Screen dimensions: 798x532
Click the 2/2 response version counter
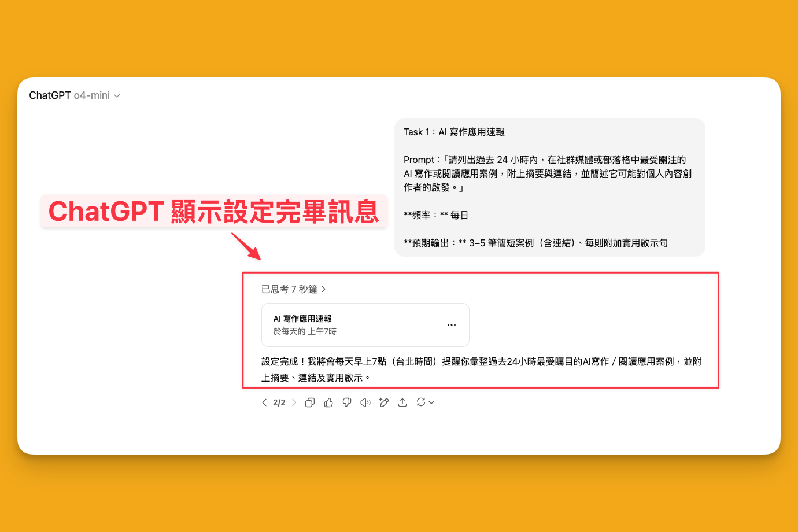[x=279, y=402]
